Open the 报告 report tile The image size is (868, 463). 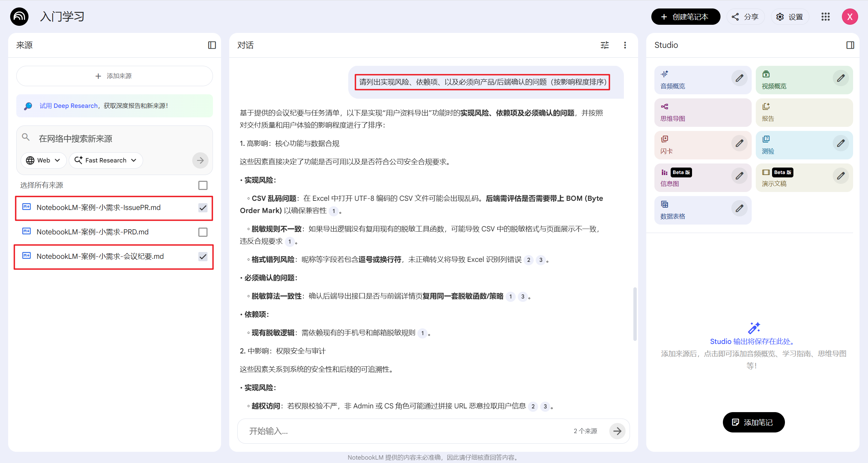[804, 112]
